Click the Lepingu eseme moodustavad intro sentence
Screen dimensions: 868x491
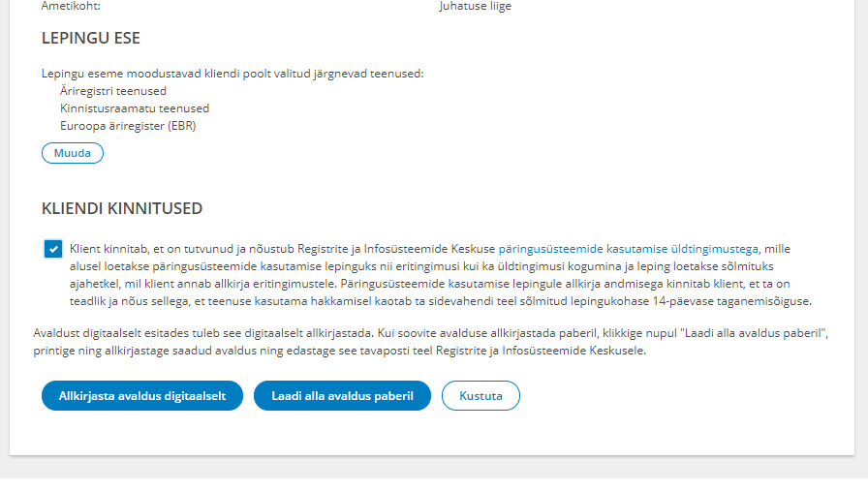232,74
